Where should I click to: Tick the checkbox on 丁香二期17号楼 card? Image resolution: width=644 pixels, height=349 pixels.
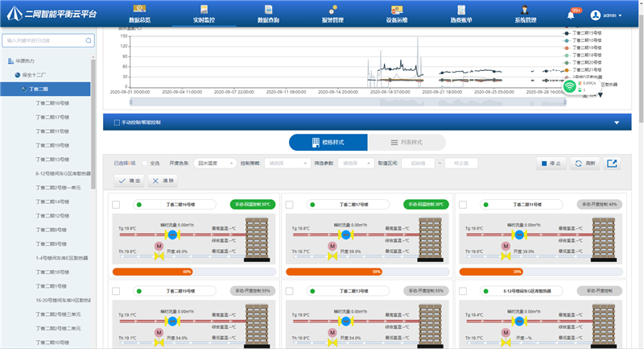point(290,204)
